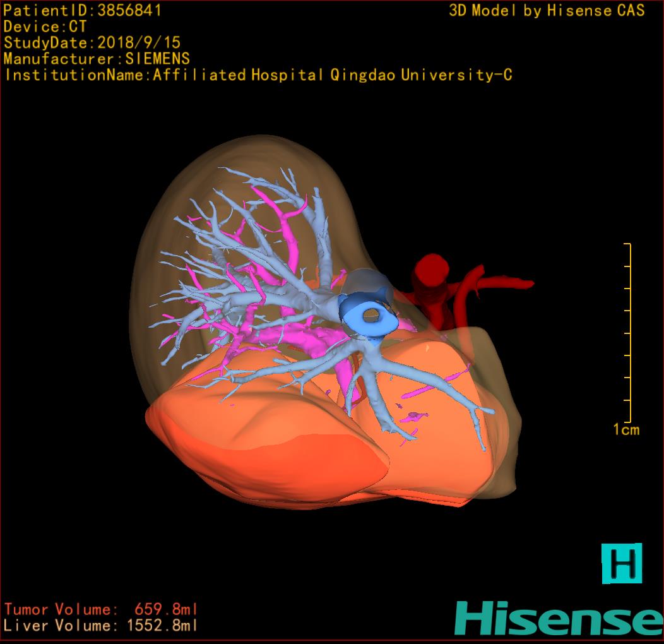Click the large Hisense logo wordmark
This screenshot has height=644, width=664.
coord(559,618)
